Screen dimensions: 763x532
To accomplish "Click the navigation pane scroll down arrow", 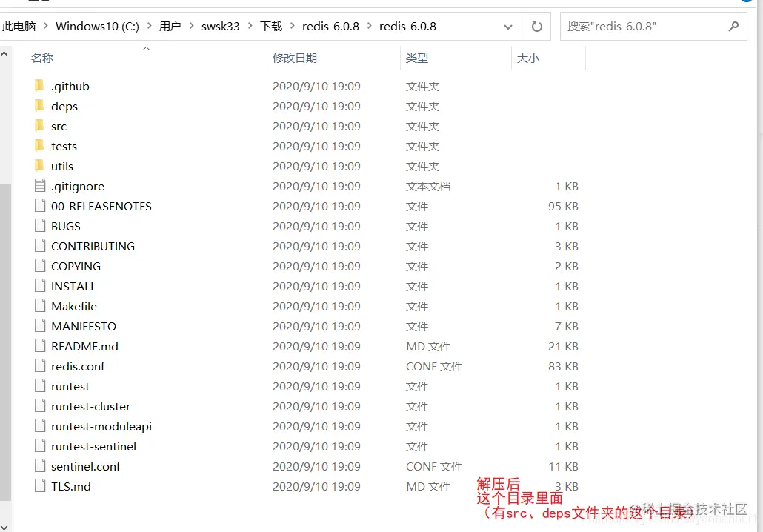I will (x=4, y=527).
